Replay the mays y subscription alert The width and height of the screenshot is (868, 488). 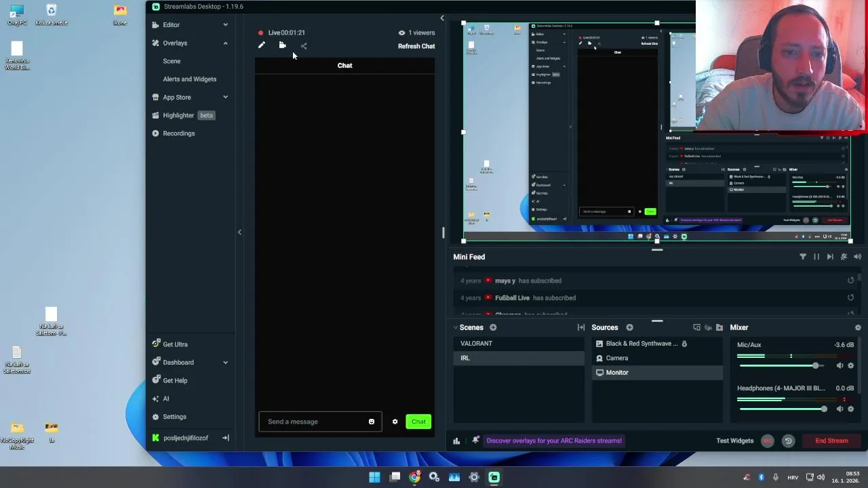click(x=850, y=281)
